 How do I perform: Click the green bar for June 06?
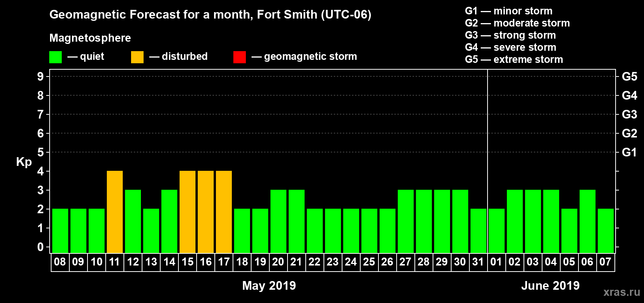pos(588,222)
